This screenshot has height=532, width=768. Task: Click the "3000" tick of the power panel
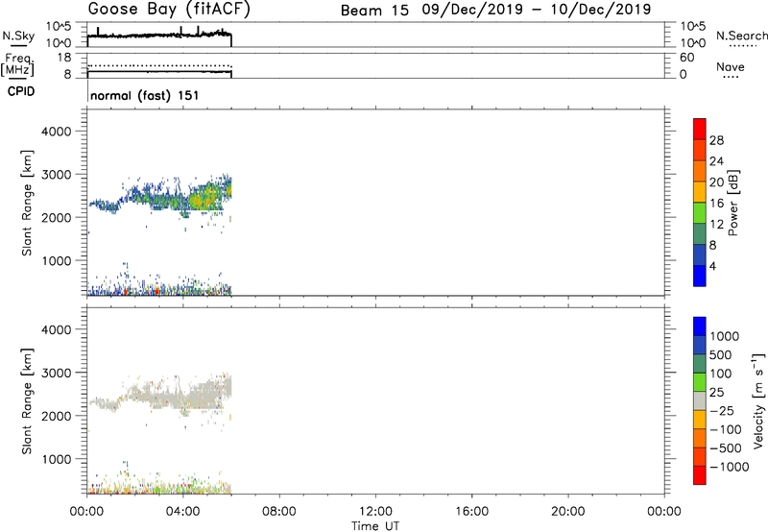coord(57,175)
